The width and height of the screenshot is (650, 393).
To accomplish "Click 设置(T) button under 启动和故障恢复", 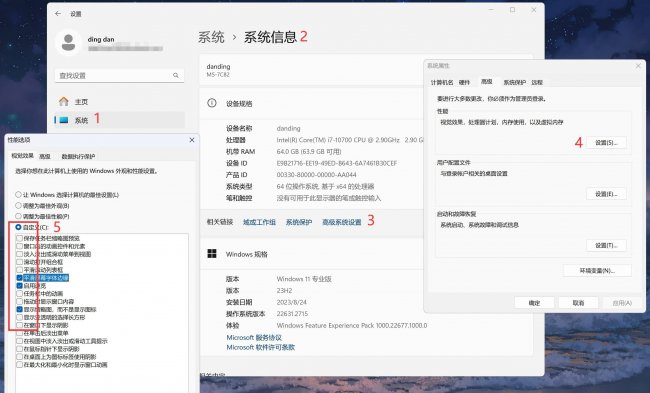I will pyautogui.click(x=606, y=245).
